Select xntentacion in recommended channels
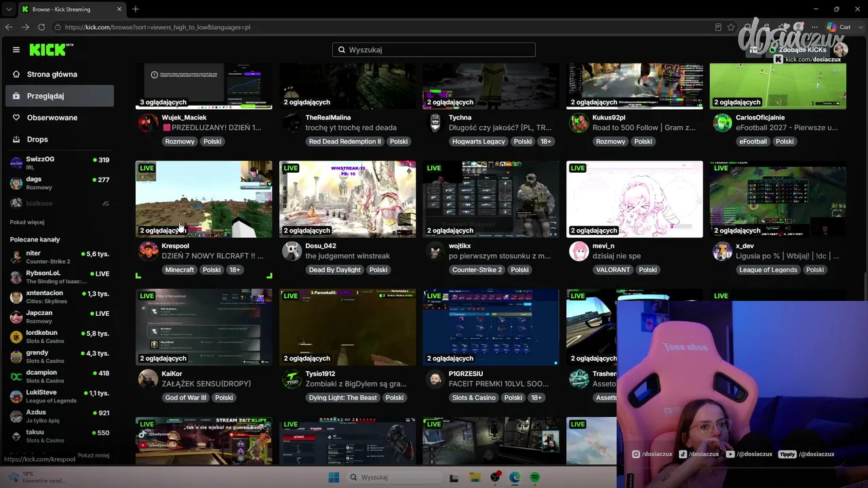The image size is (868, 488). pyautogui.click(x=60, y=297)
